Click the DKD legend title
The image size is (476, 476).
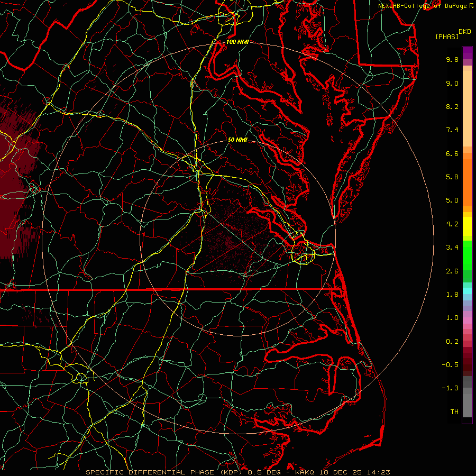coord(464,32)
